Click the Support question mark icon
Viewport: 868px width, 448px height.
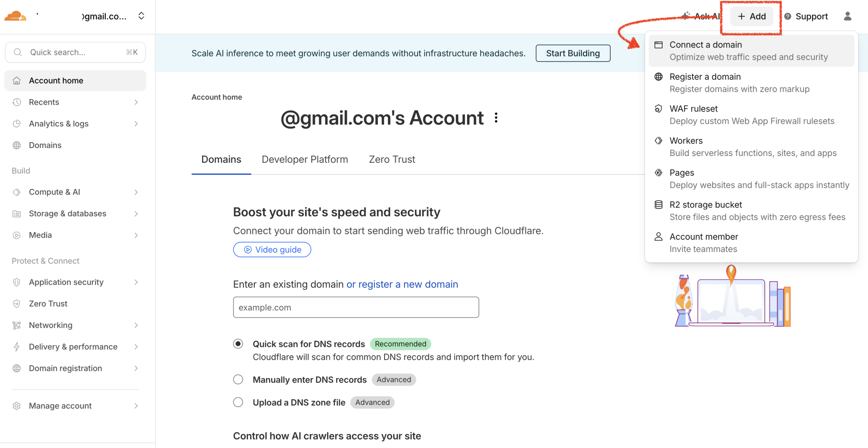(788, 16)
